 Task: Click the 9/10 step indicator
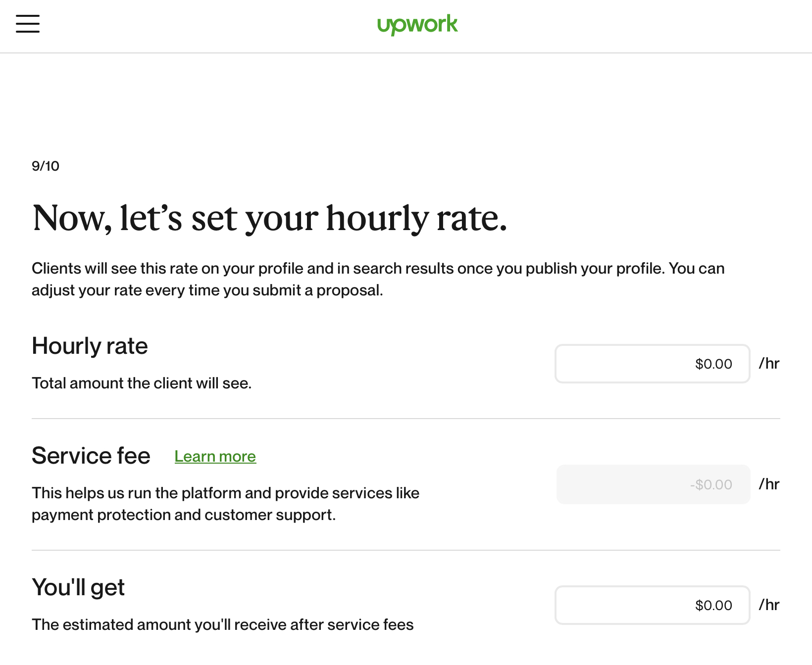pyautogui.click(x=45, y=166)
